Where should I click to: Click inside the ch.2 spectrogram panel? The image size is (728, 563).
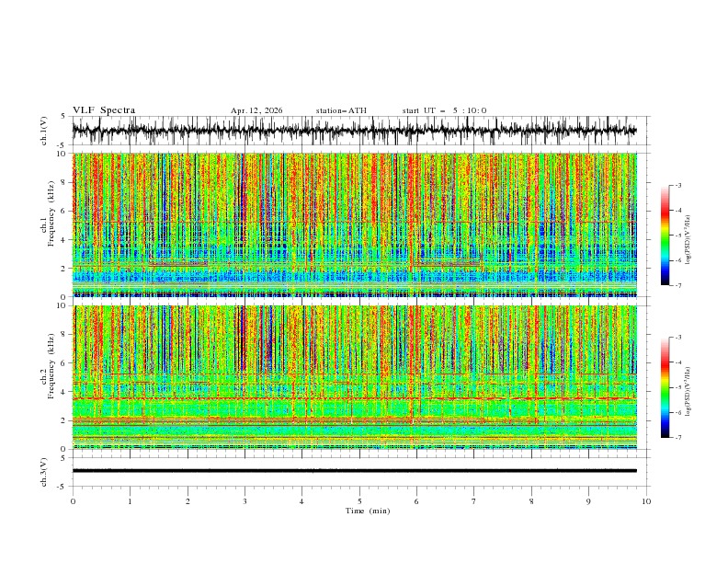[x=354, y=377]
